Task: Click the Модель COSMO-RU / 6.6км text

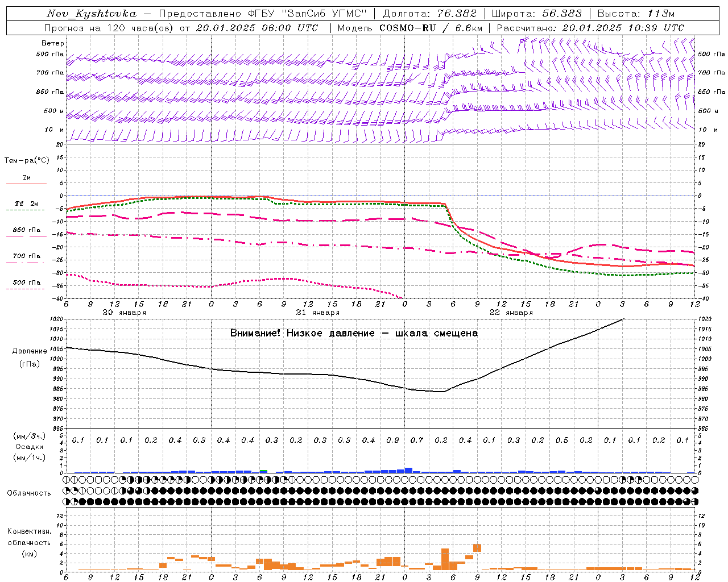Action: pos(409,28)
